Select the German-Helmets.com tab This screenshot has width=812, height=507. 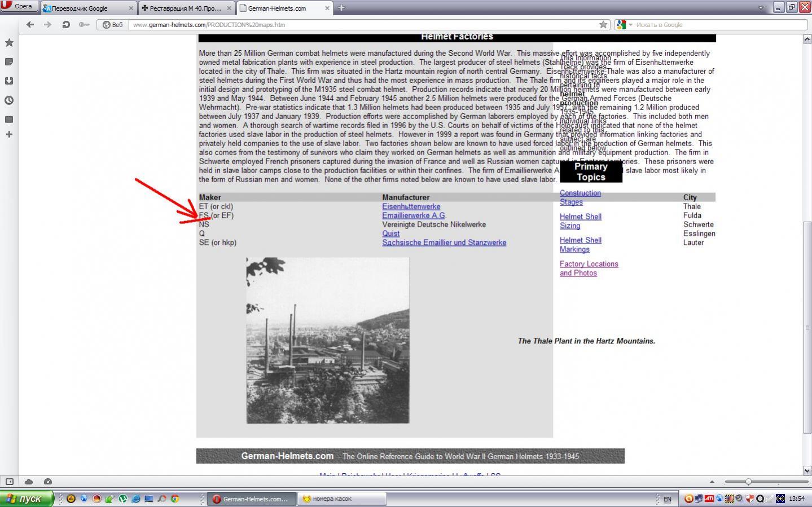pyautogui.click(x=285, y=8)
